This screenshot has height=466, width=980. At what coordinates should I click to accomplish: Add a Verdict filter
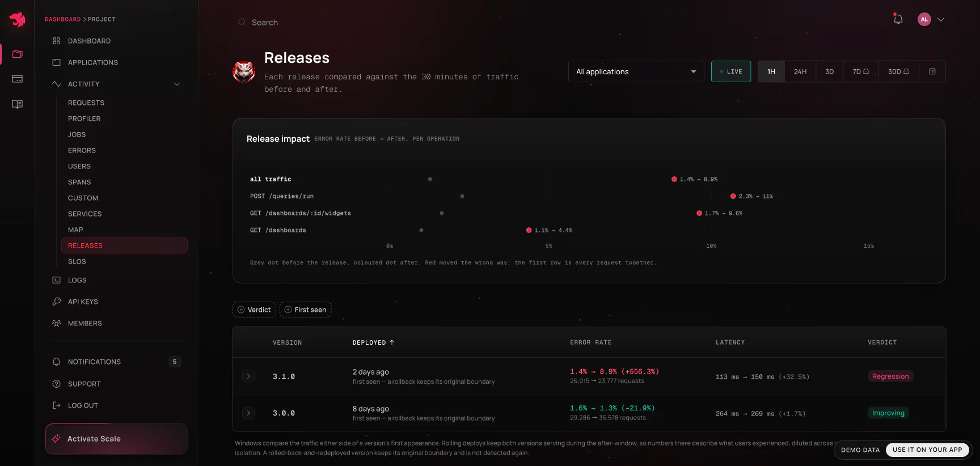pos(254,310)
